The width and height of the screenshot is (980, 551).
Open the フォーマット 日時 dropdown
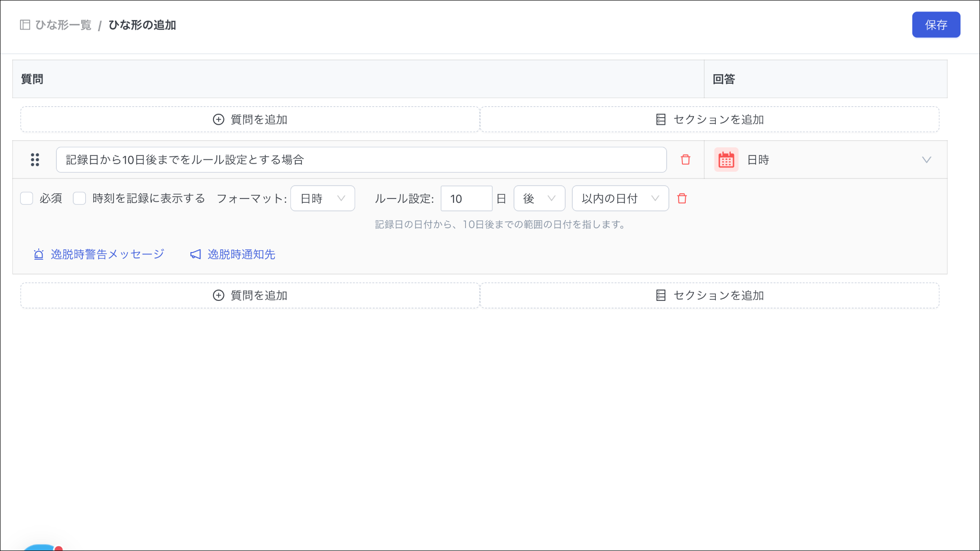(x=323, y=198)
